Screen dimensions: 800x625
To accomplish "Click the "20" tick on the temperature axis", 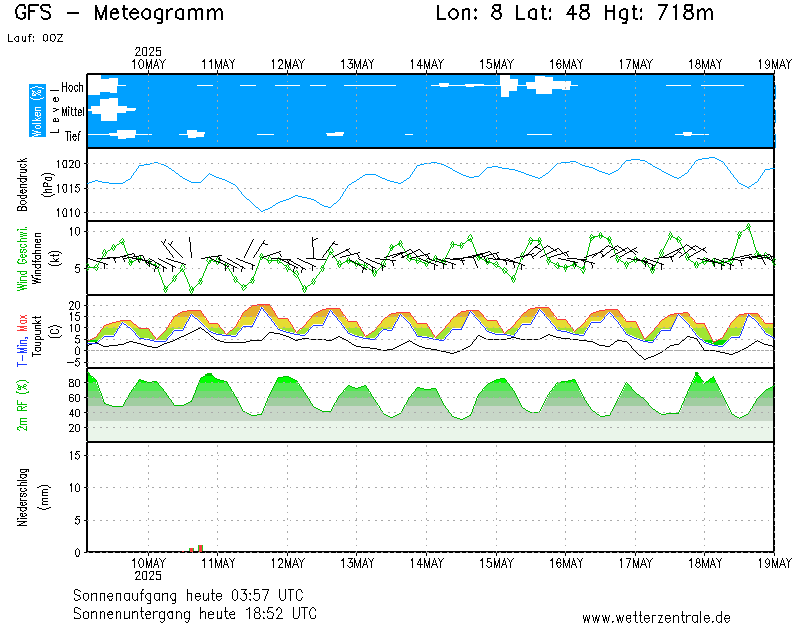I will coord(75,306).
